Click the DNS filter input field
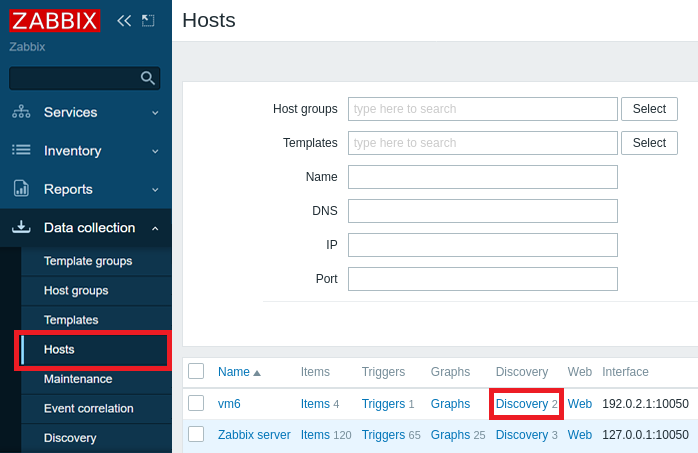 (x=482, y=211)
